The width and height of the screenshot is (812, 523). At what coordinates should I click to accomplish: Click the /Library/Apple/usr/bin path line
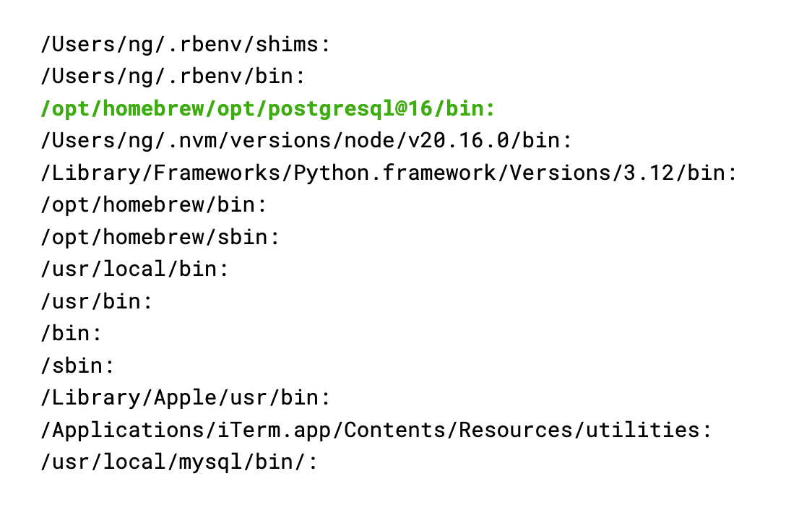coord(185,397)
